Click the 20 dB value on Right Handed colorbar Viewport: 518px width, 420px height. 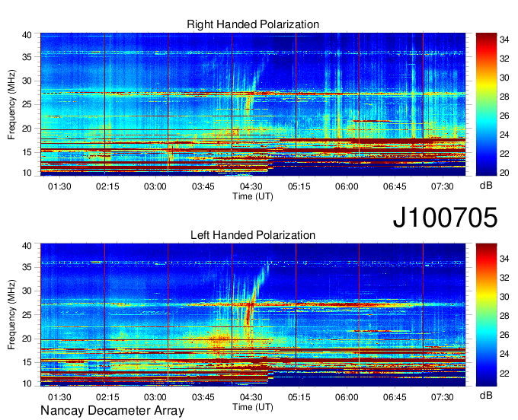tap(504, 173)
